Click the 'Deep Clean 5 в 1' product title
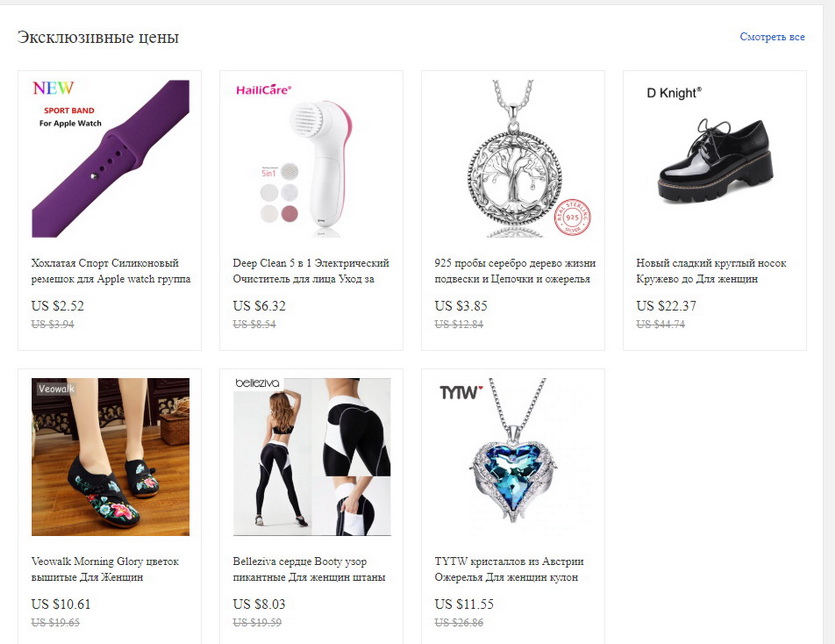 311,271
